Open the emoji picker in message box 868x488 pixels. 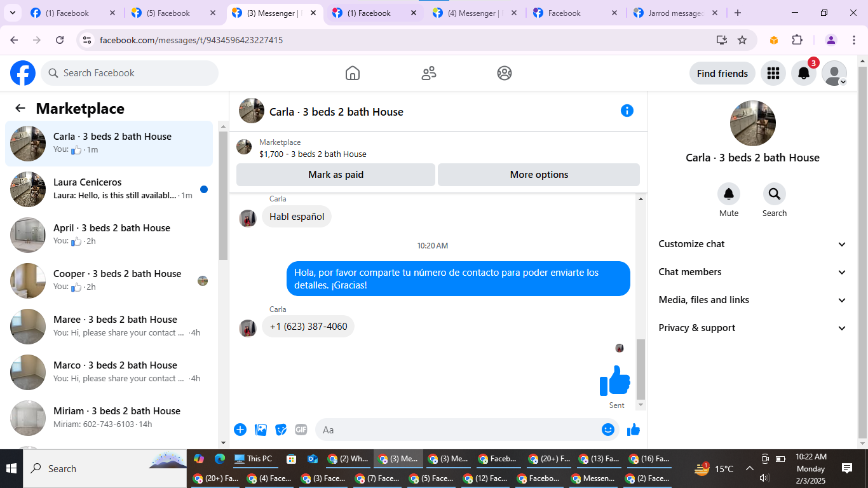pos(608,430)
